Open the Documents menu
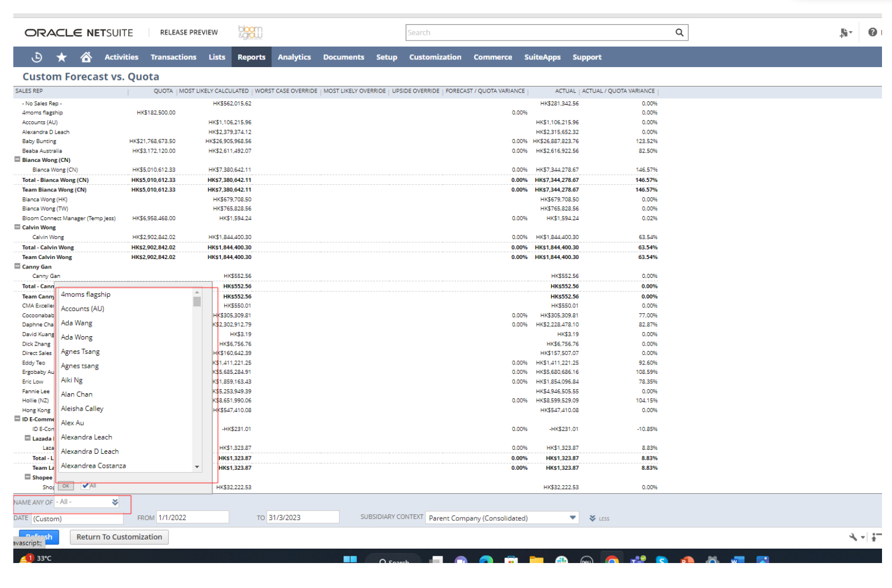892x588 pixels. point(343,57)
